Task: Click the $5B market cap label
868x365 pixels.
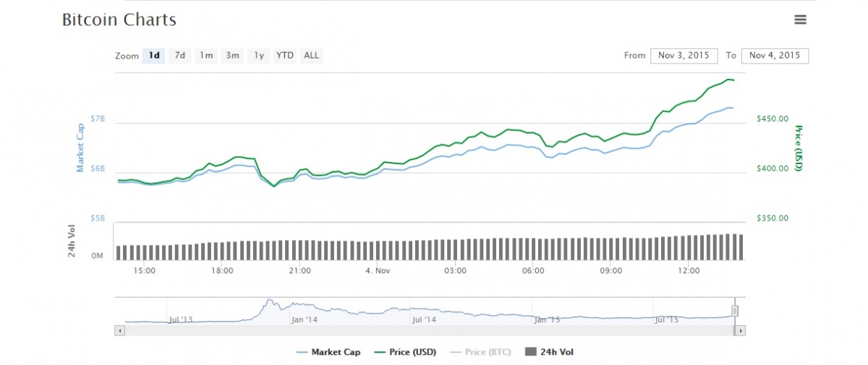Action: tap(98, 218)
